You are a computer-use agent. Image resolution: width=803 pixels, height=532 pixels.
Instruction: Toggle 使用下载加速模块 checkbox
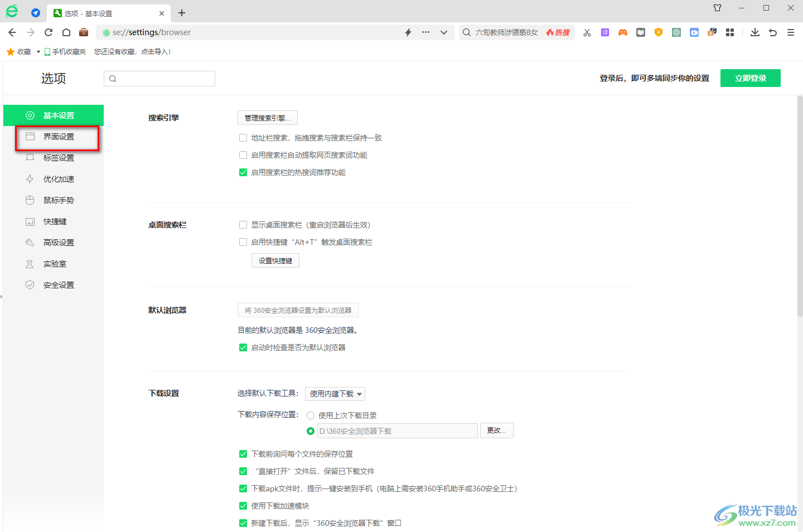[243, 506]
